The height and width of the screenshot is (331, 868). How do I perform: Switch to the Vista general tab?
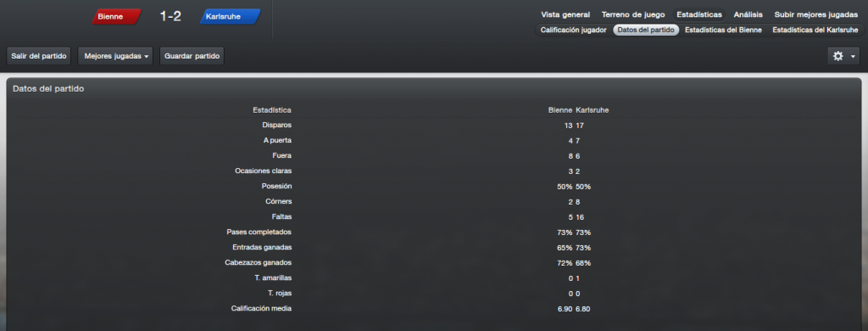click(x=565, y=15)
